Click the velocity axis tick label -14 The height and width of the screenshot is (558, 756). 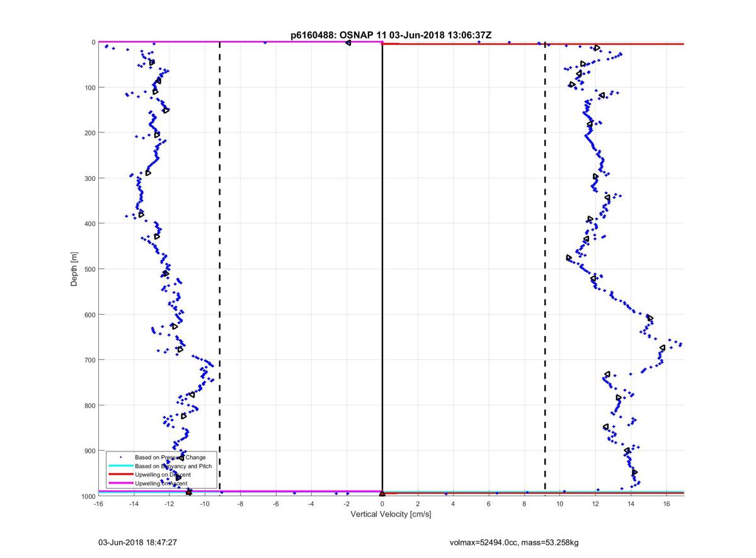[x=134, y=504]
